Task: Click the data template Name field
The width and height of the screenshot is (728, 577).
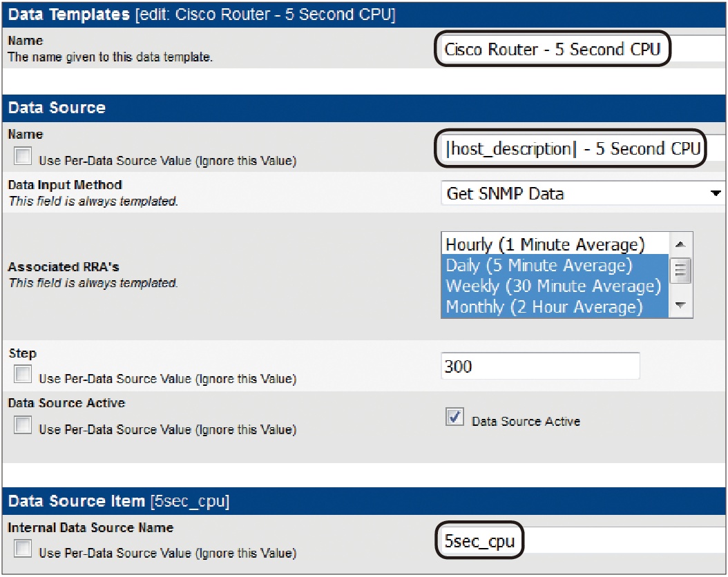Action: click(x=582, y=49)
